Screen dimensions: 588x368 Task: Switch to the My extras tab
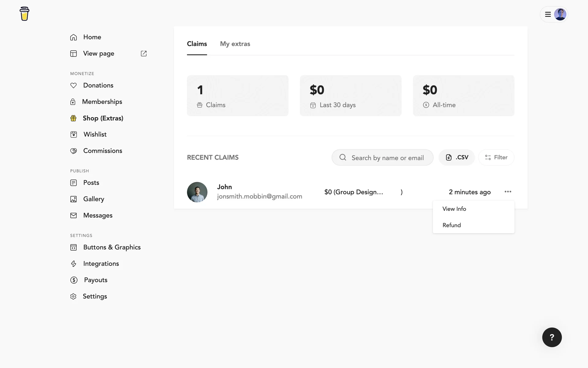pos(235,44)
